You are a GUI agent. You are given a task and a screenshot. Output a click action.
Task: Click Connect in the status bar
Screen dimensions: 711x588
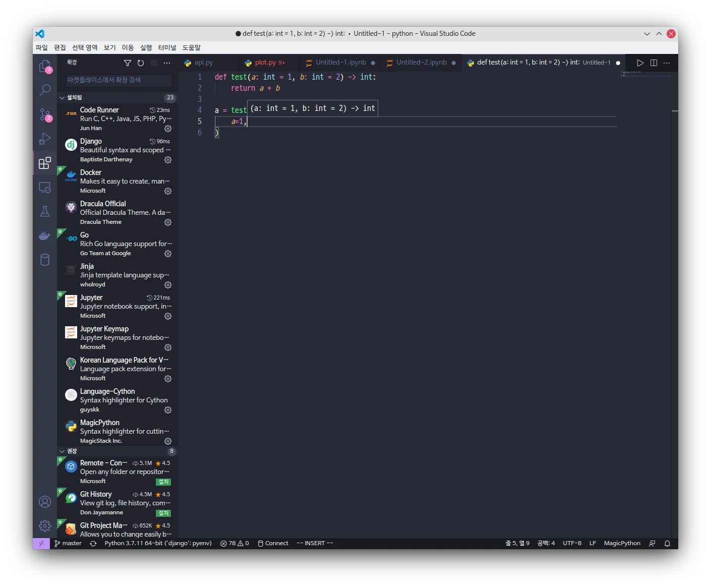273,544
